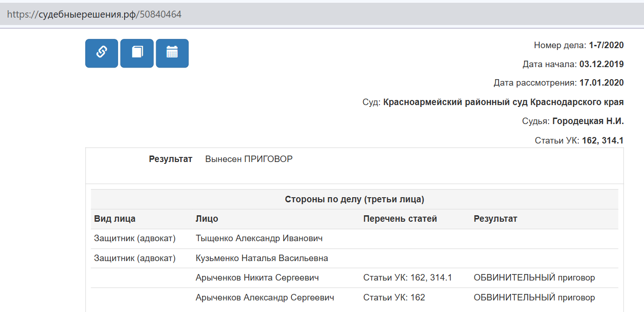Select the start date 03.12.2019
Viewport: 644px width, 312px height.
pos(601,64)
